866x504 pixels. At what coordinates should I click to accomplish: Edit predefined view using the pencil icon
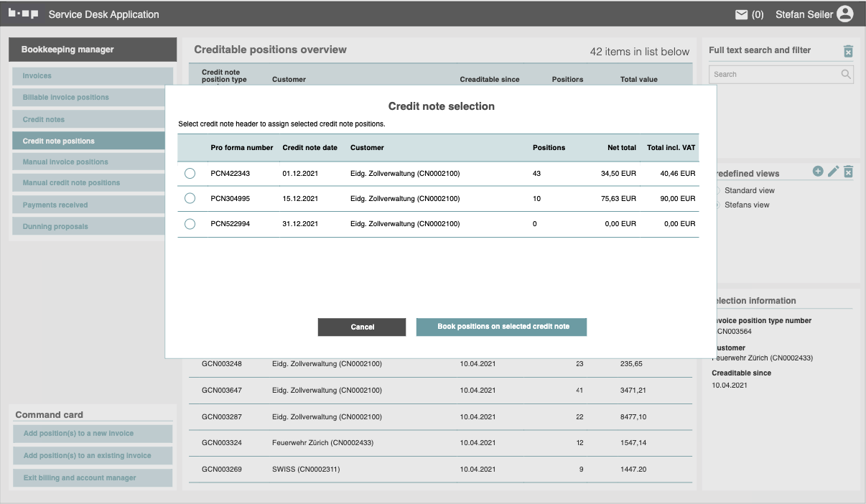coord(833,172)
